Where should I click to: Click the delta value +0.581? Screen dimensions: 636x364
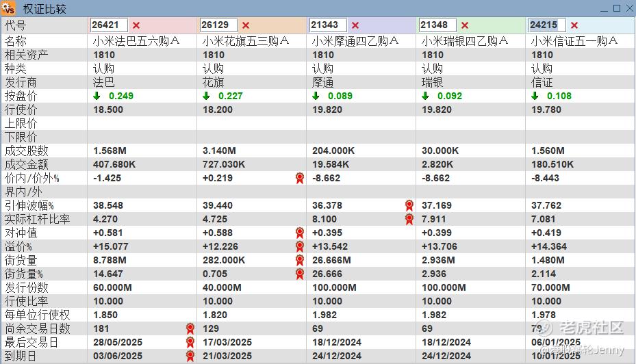107,233
